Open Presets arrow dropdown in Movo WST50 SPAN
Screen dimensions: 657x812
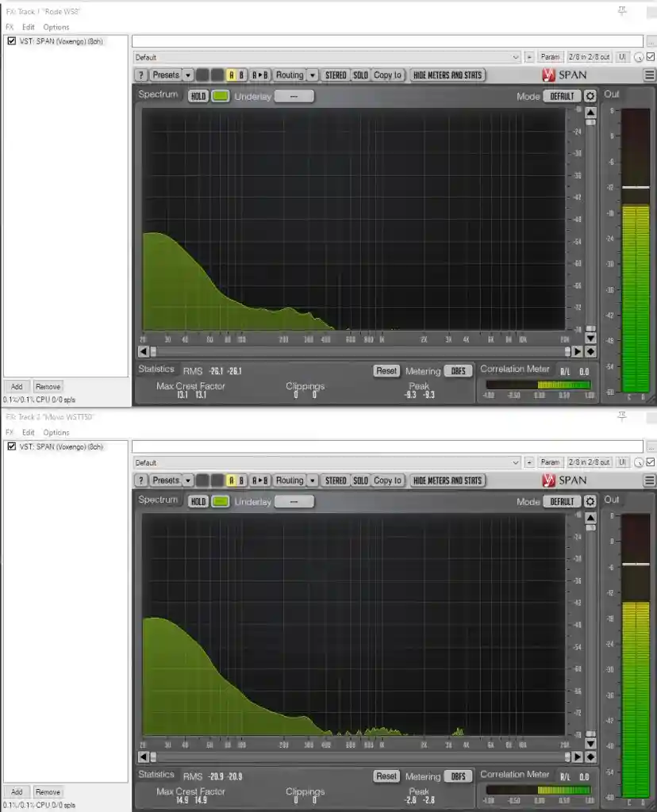coord(187,481)
